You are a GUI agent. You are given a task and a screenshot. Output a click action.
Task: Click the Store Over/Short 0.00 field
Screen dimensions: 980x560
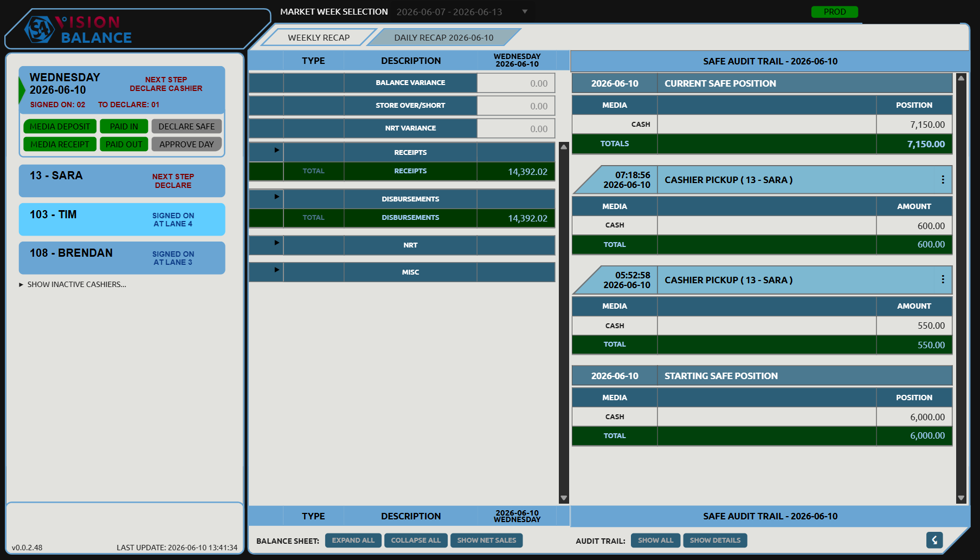click(x=516, y=106)
